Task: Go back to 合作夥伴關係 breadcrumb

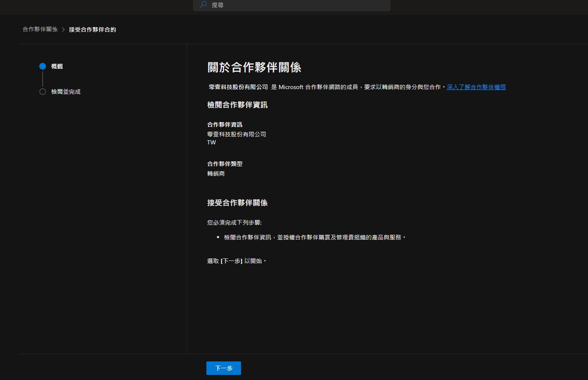Action: pyautogui.click(x=40, y=29)
